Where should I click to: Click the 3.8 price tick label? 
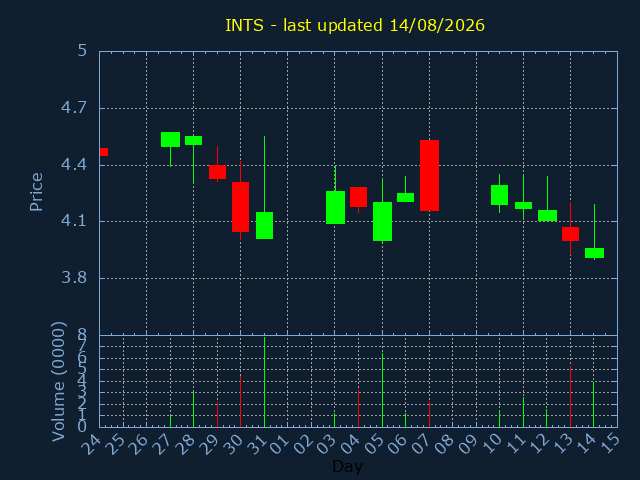click(74, 278)
